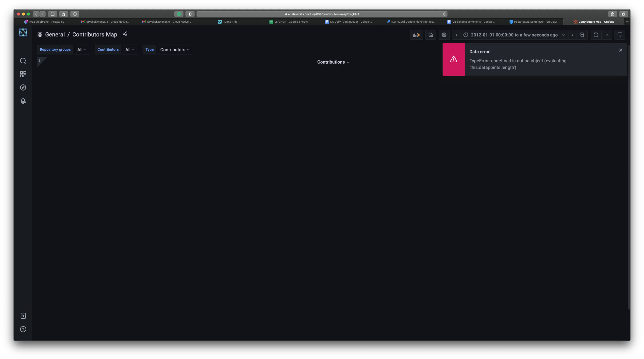Expand the Type Contributors dropdown
The image size is (644, 359).
pyautogui.click(x=175, y=50)
